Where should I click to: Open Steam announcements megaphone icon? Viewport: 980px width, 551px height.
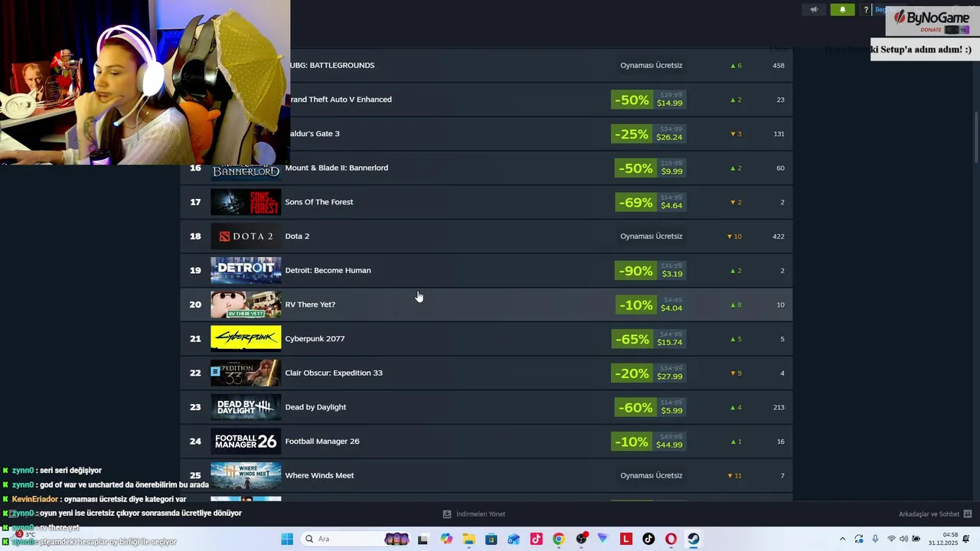[814, 10]
